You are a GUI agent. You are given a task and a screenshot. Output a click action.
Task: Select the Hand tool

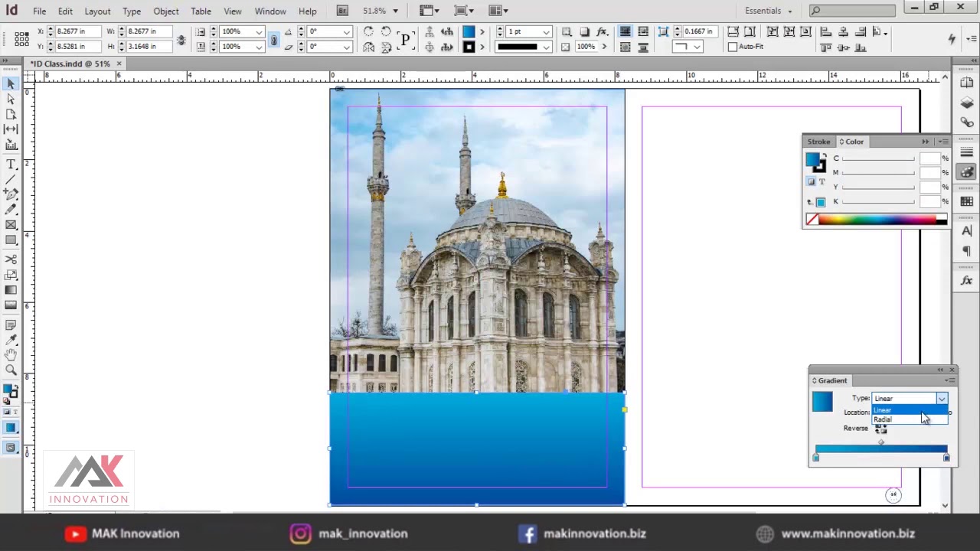coord(11,355)
